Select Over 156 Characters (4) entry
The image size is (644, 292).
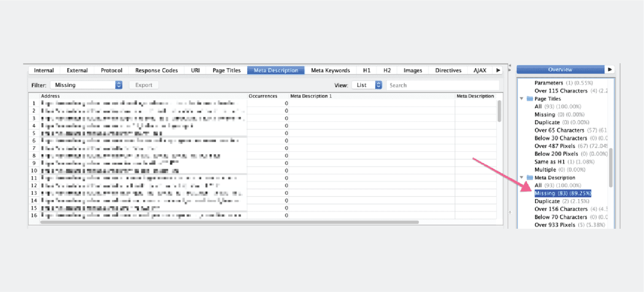click(x=572, y=209)
